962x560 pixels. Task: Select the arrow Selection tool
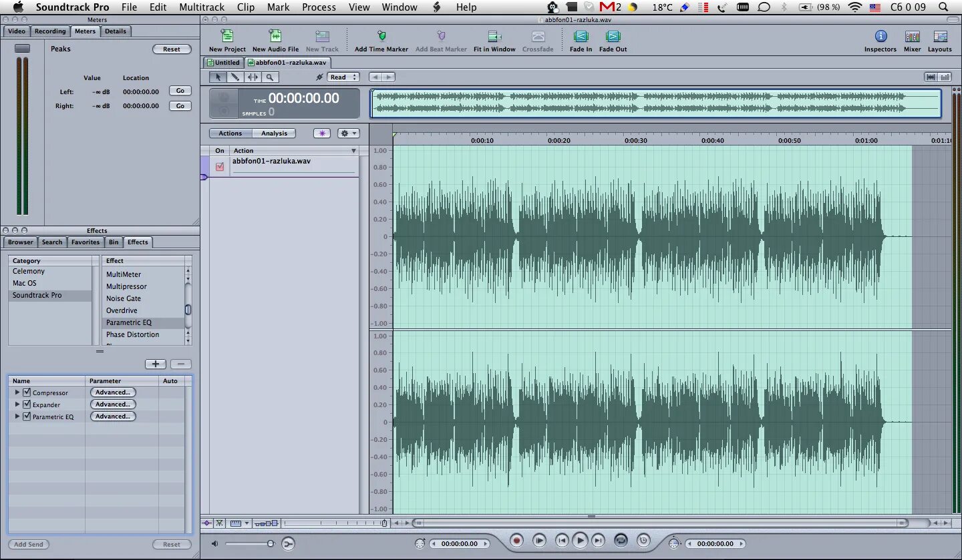point(218,77)
